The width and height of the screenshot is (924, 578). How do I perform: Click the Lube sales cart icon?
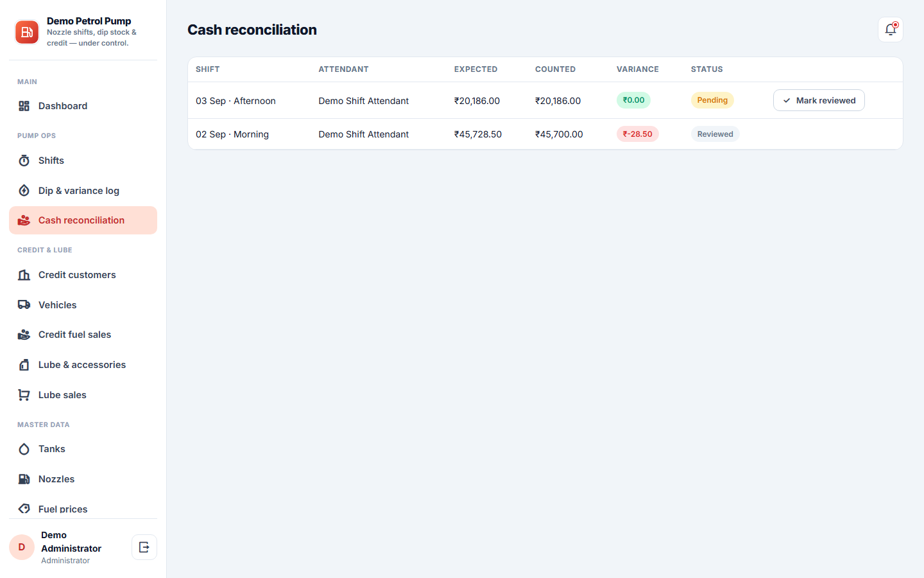click(24, 395)
